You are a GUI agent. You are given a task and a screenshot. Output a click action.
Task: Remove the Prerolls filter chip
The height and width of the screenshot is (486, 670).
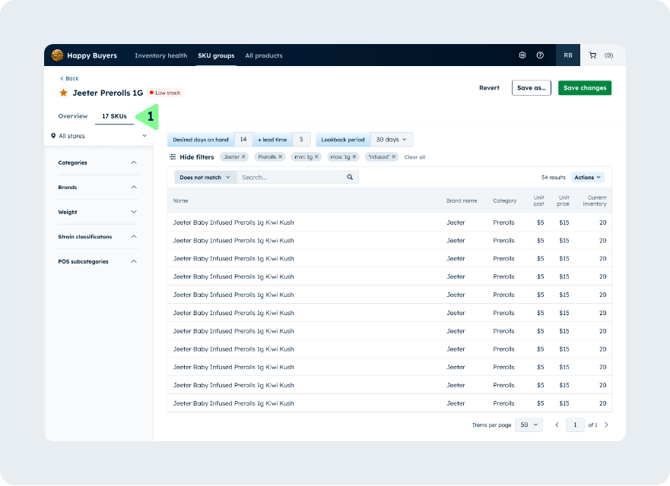[280, 157]
